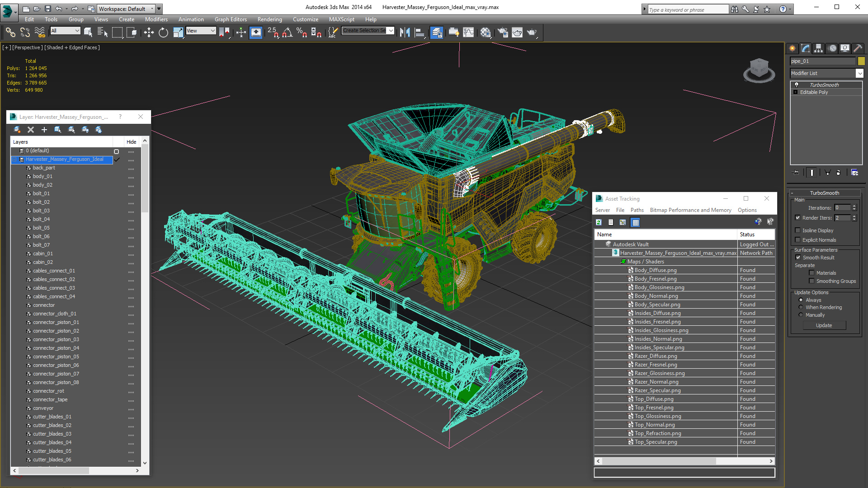The image size is (868, 488).
Task: Delete highlighted layer in Layer dialog
Action: coord(31,130)
